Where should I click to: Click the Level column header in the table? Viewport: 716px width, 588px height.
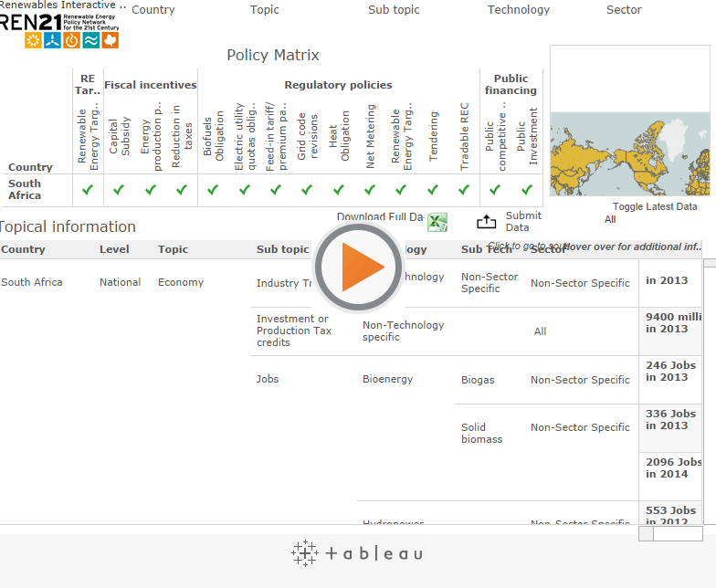(114, 249)
